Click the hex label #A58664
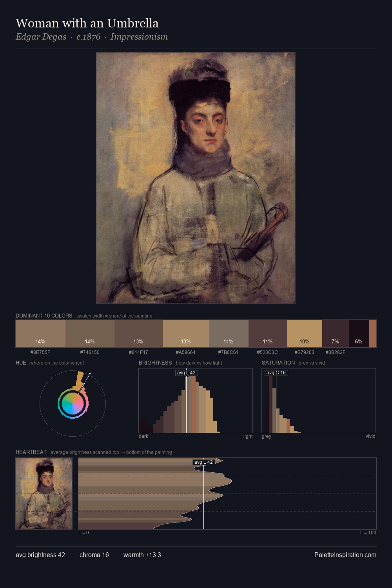The height and width of the screenshot is (588, 392). pyautogui.click(x=186, y=352)
